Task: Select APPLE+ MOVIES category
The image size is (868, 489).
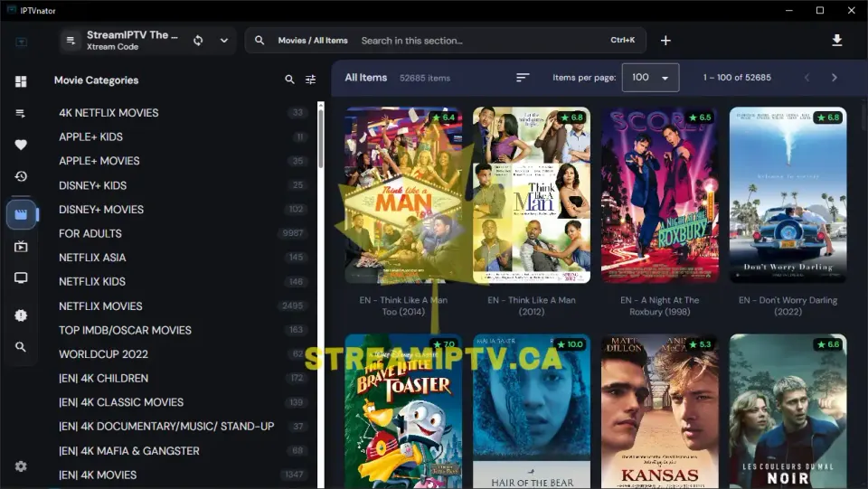Action: 183,161
